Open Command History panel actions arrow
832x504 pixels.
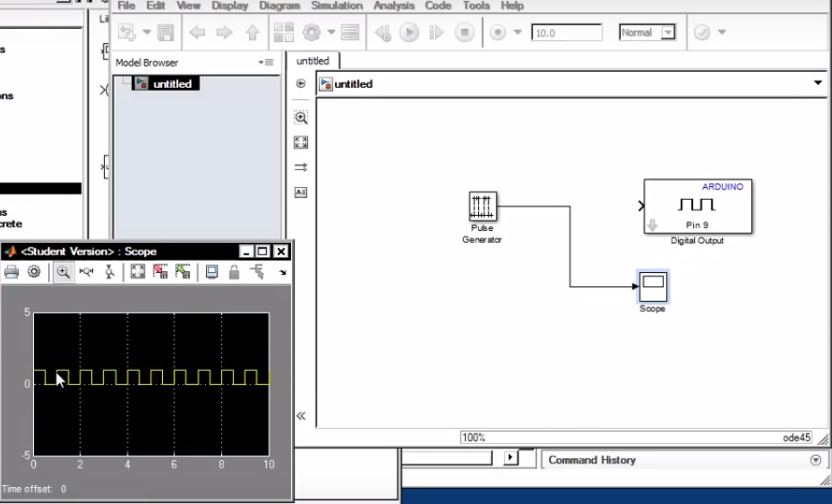click(x=815, y=460)
